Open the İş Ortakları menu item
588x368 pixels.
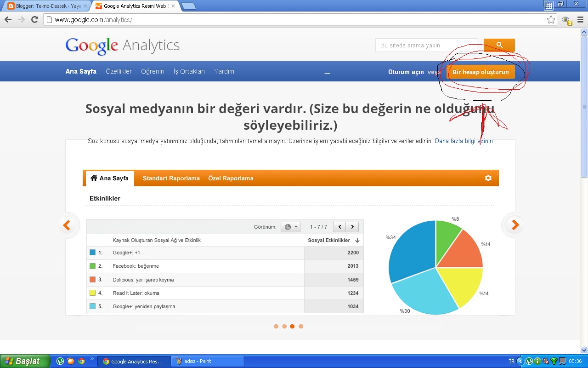coord(189,71)
